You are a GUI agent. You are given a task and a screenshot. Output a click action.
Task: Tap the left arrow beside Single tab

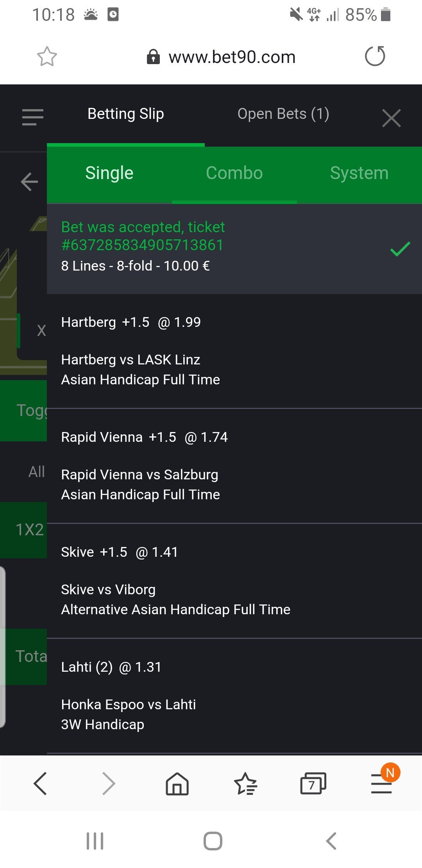(x=29, y=182)
